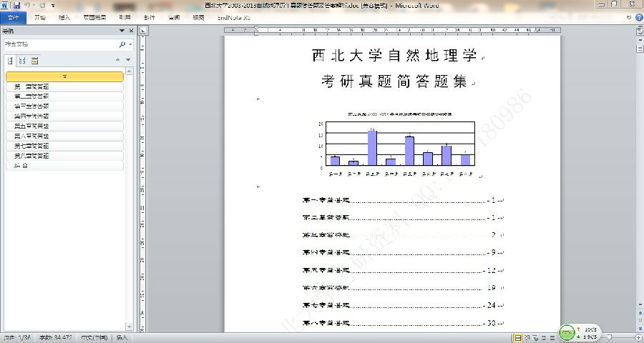Select the highlighted top heading in the Navigation pane

click(x=64, y=76)
